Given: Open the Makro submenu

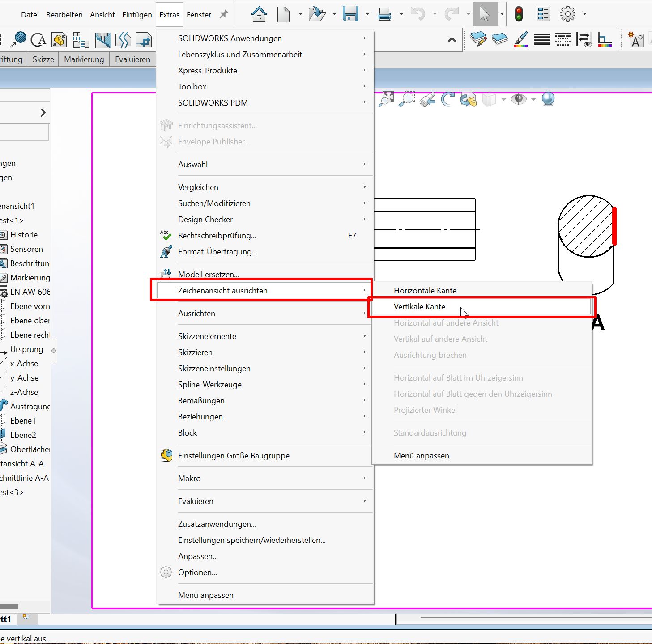Looking at the screenshot, I should (x=264, y=479).
